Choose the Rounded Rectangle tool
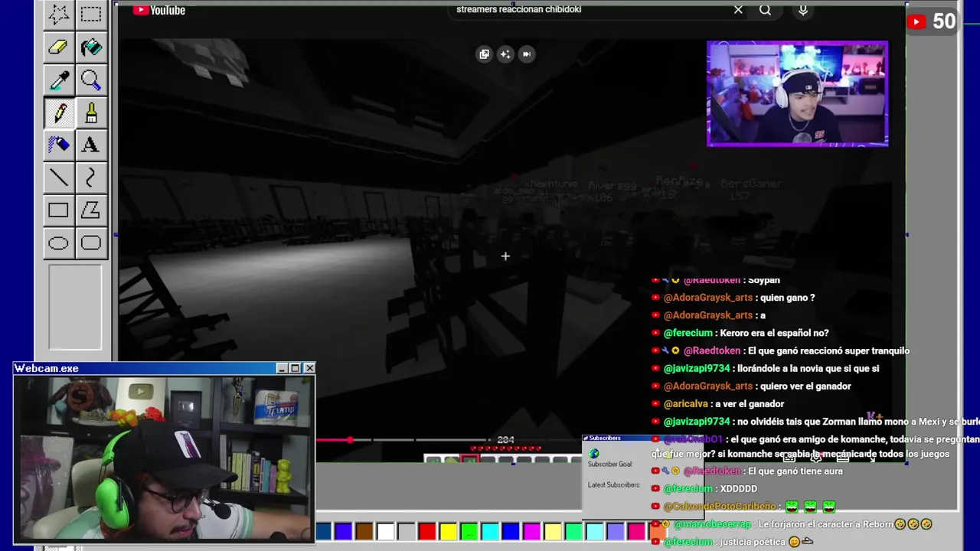 91,243
